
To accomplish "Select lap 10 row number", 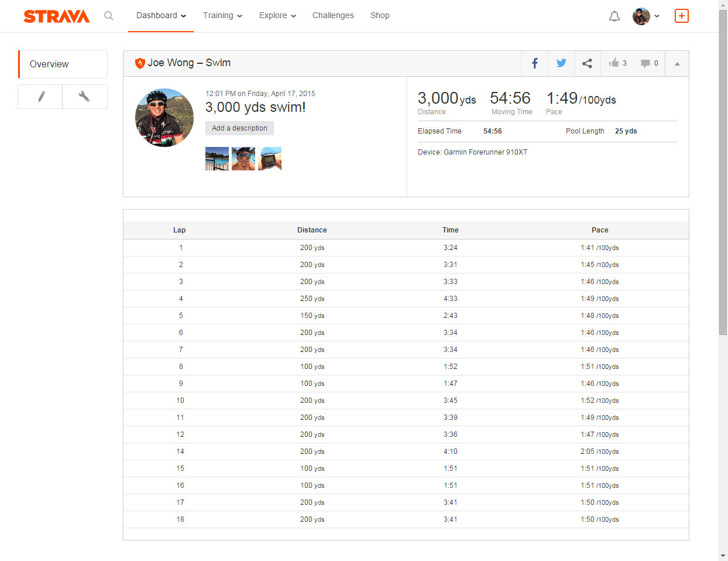I will [x=180, y=401].
